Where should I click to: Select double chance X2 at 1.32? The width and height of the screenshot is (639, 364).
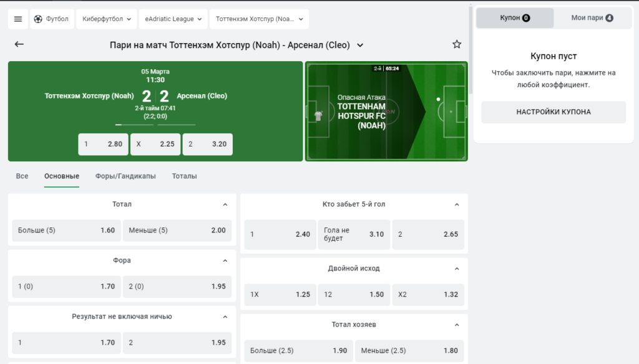(428, 295)
